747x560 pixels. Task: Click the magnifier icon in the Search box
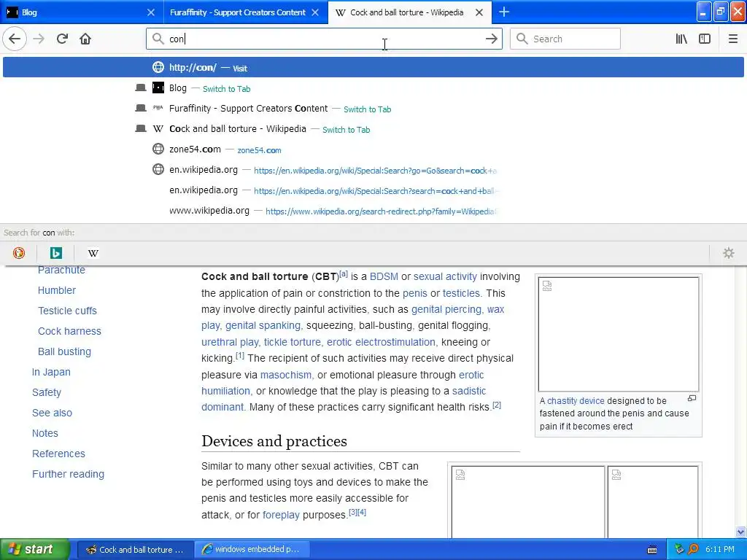(x=522, y=39)
